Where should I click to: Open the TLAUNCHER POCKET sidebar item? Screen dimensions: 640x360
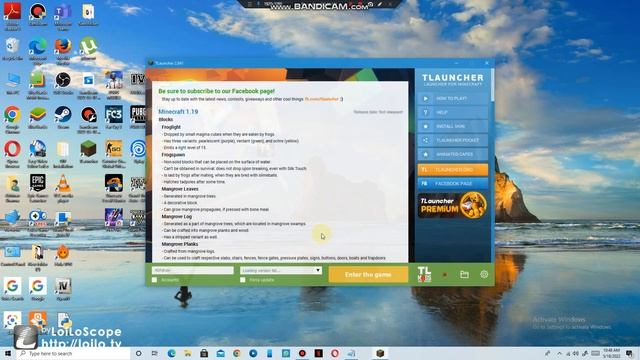(x=453, y=140)
